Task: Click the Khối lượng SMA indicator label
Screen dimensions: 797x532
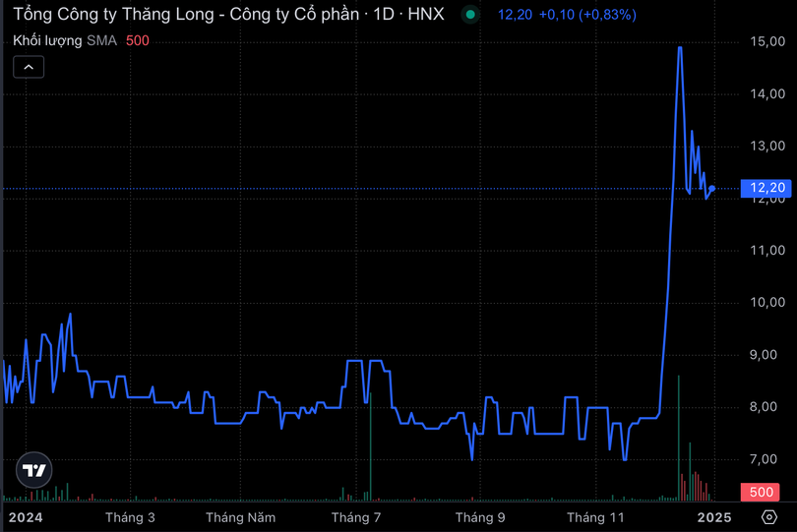Action: point(65,40)
